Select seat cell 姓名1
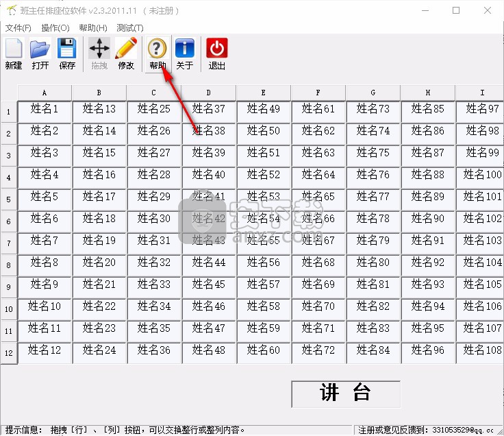The image size is (504, 436). click(x=45, y=112)
